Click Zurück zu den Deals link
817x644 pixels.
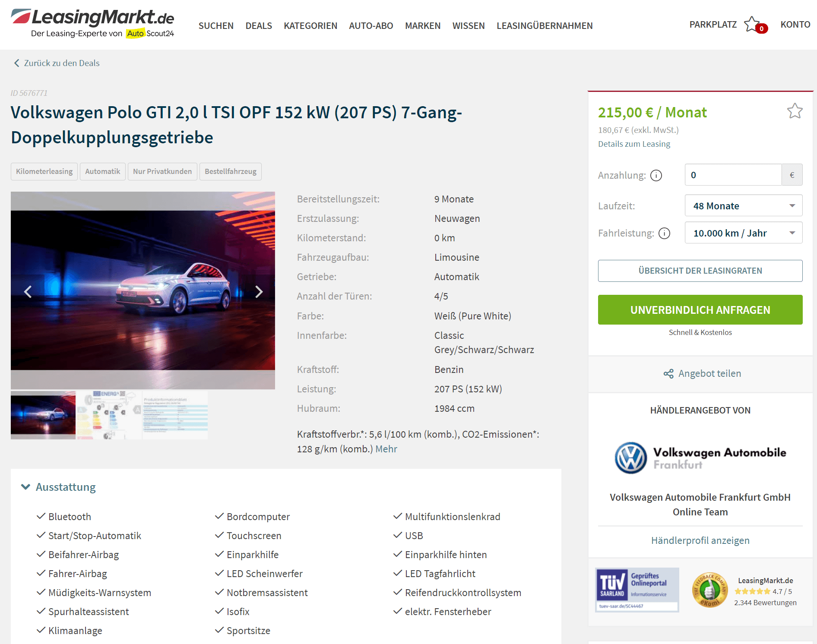[62, 63]
